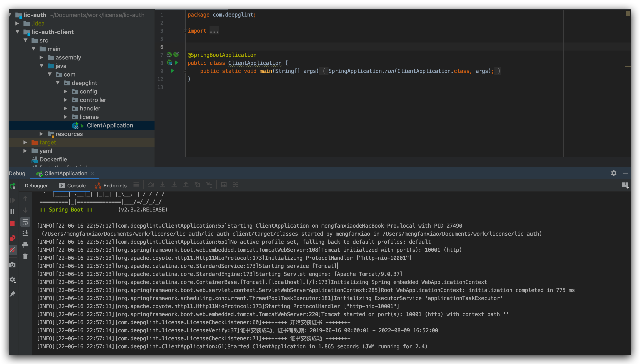Expand the .idea folder
The height and width of the screenshot is (364, 640).
click(x=17, y=23)
